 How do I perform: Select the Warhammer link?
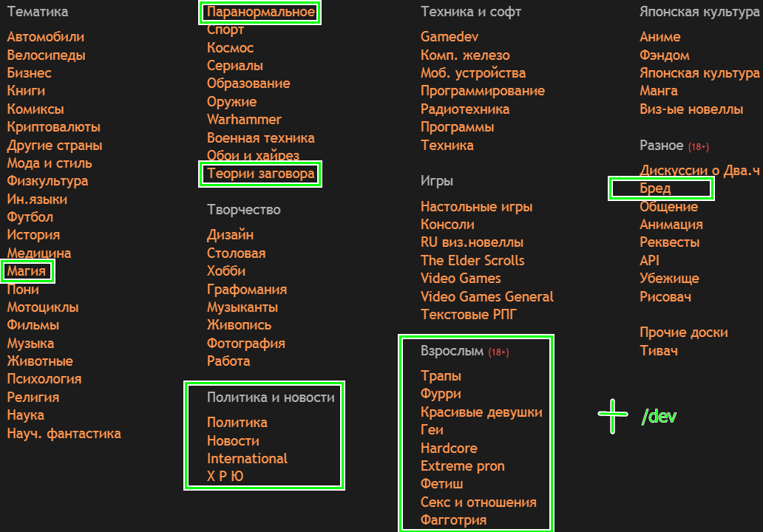click(x=244, y=120)
